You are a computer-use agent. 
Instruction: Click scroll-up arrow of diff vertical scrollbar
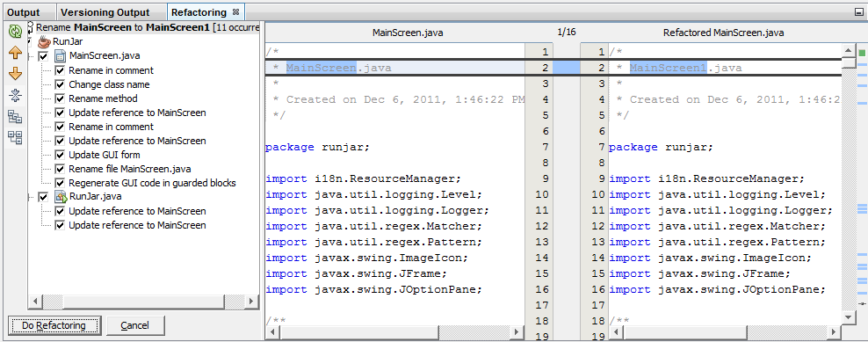pyautogui.click(x=848, y=51)
